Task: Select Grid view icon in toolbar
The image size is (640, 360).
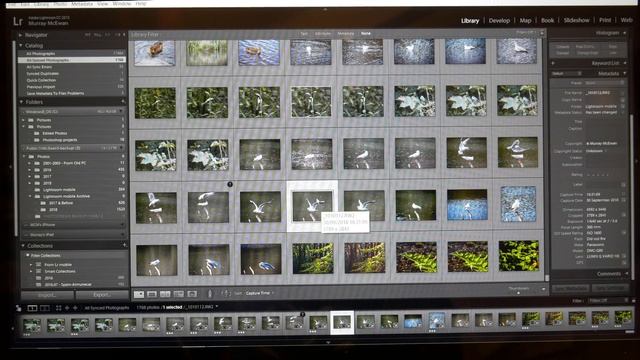Action: point(139,294)
